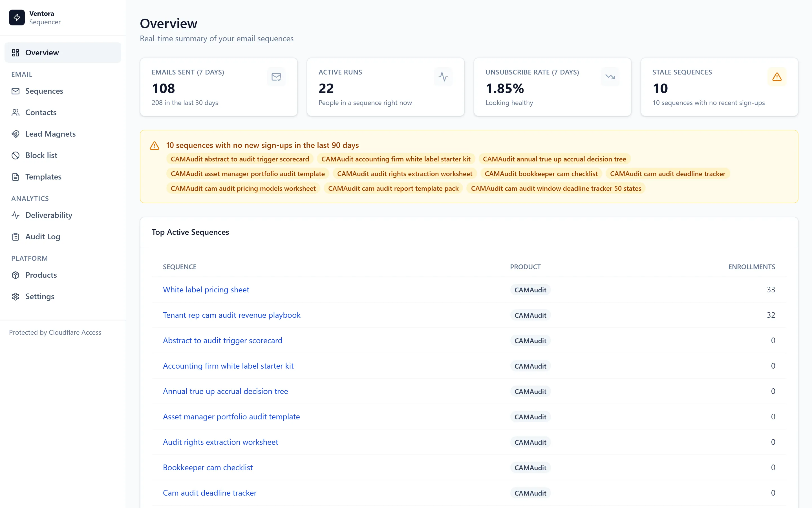Click the Block list ban icon
812x508 pixels.
point(16,156)
